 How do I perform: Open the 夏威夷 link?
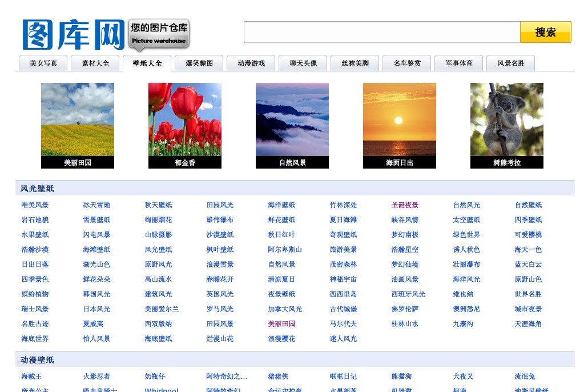tap(94, 323)
